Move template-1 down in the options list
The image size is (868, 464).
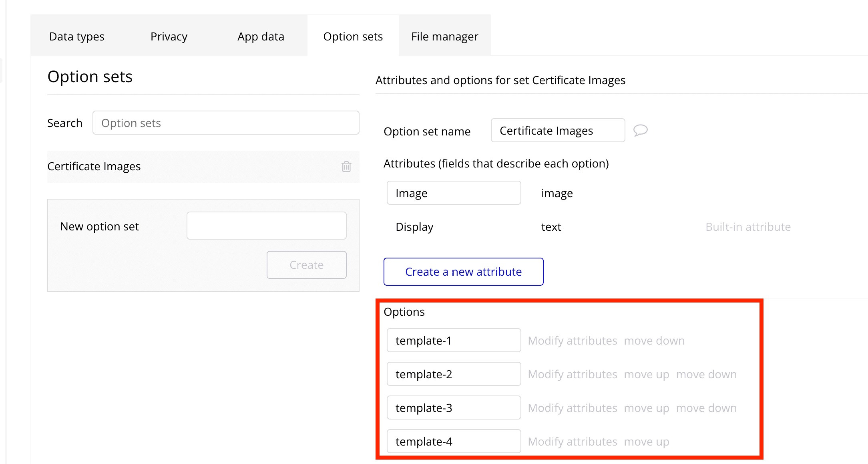(x=654, y=341)
